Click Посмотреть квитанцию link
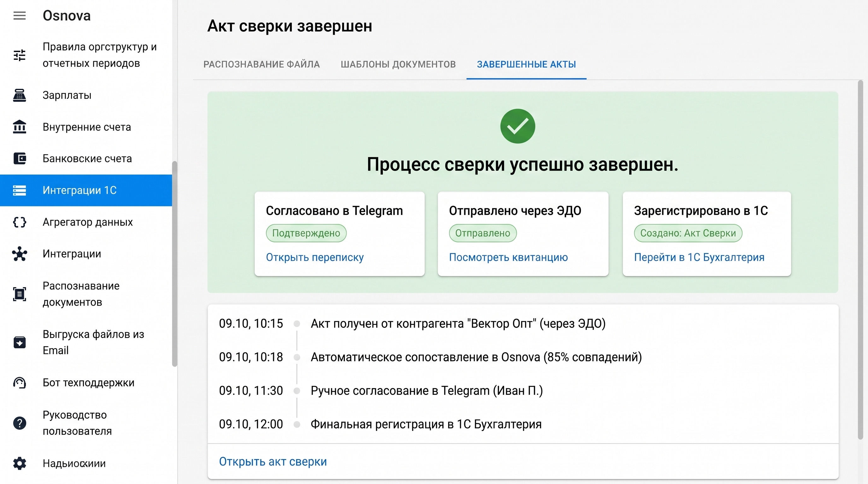This screenshot has width=868, height=484. (x=508, y=257)
